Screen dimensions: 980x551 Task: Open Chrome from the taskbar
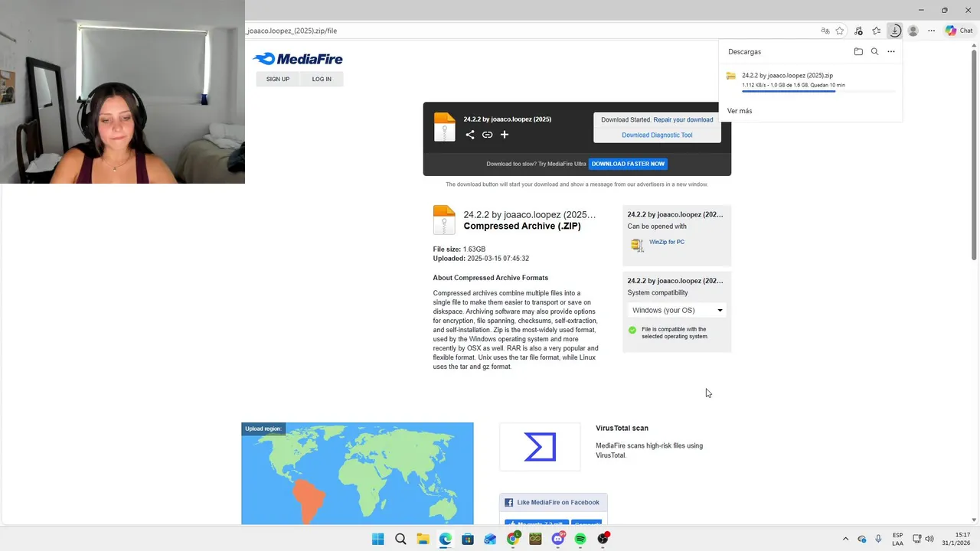point(513,539)
